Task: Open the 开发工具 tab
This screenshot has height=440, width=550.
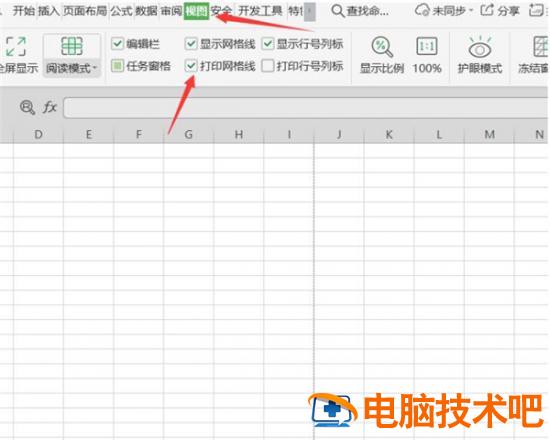Action: pos(260,11)
